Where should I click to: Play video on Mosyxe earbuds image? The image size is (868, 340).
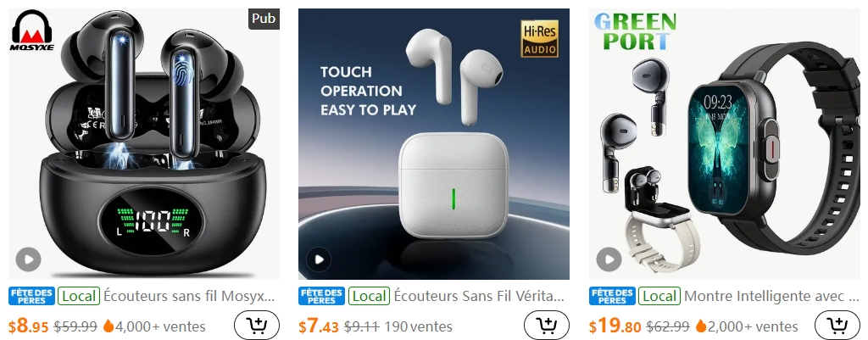coord(28,259)
